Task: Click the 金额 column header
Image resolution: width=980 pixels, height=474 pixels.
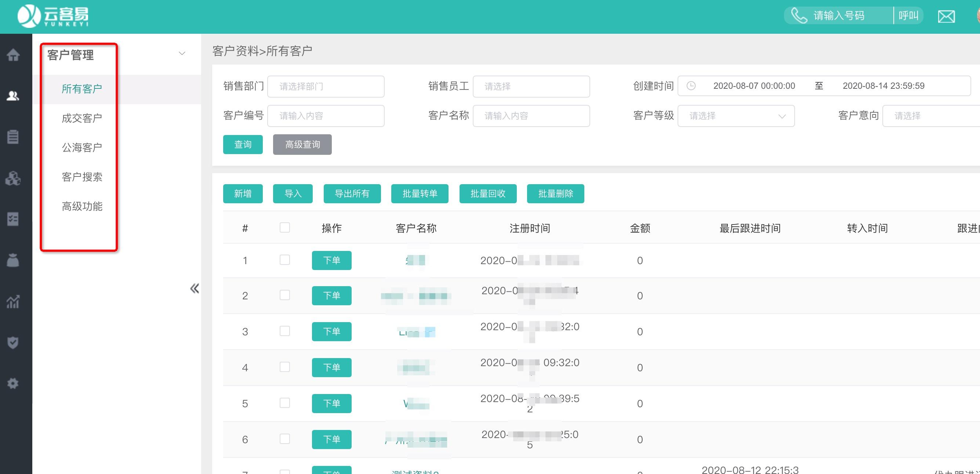Action: click(640, 228)
